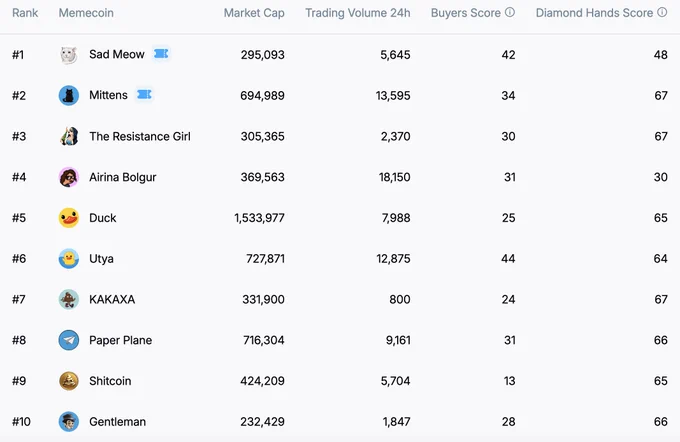This screenshot has width=680, height=442.
Task: Click the KAKAXA coin icon
Action: [69, 299]
